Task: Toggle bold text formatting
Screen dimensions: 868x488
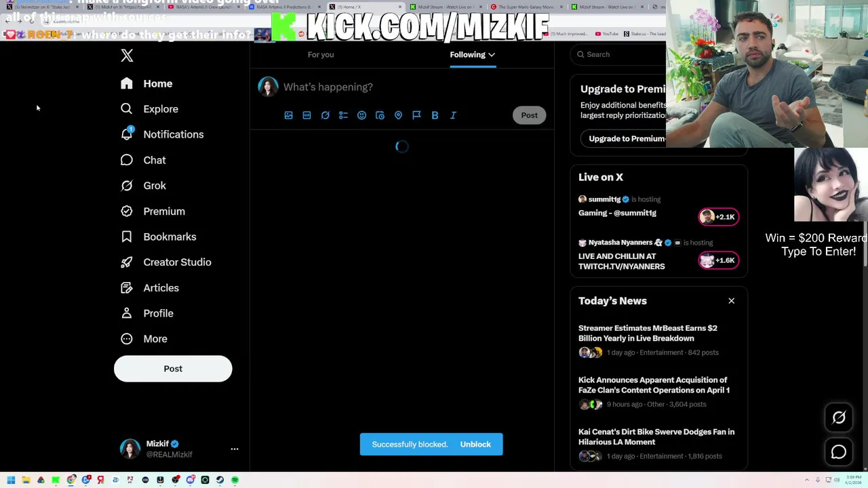Action: [435, 115]
